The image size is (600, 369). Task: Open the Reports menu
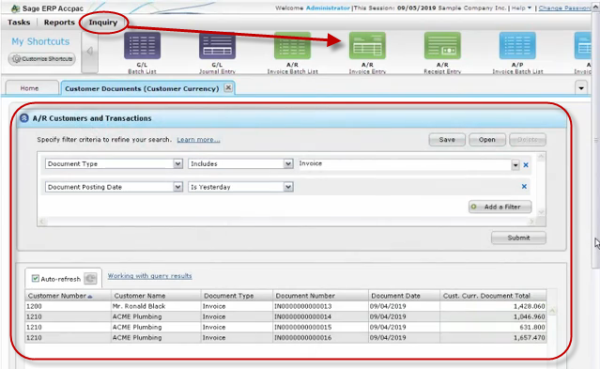(59, 22)
